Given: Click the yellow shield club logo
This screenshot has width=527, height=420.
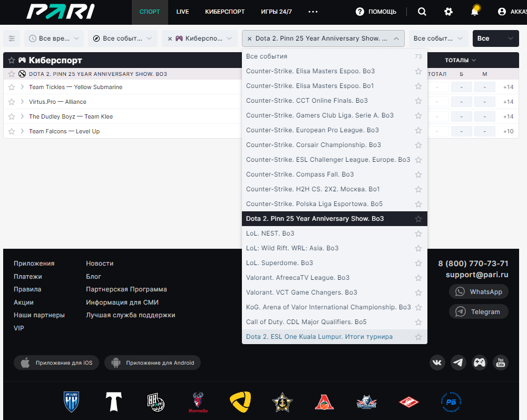Looking at the screenshot, I should (240, 402).
